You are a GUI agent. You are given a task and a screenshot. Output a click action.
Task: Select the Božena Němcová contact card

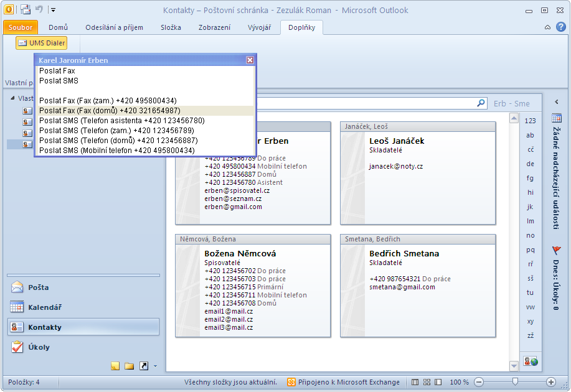point(253,286)
